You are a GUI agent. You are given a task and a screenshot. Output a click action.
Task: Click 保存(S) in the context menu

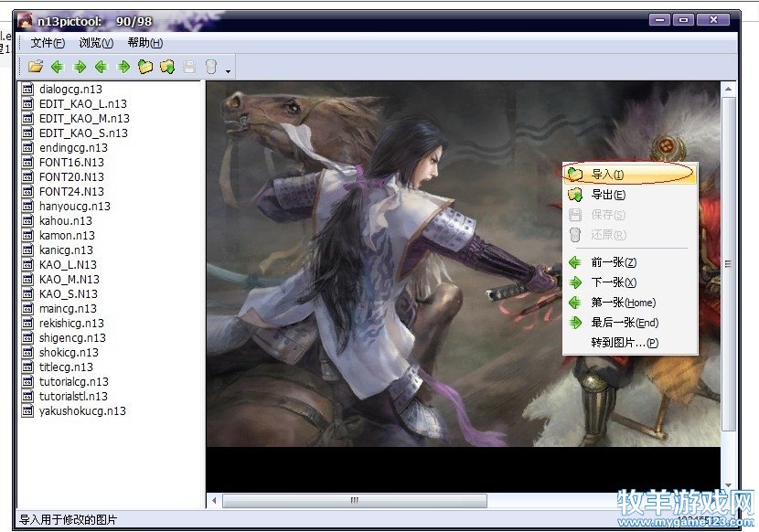click(x=630, y=215)
